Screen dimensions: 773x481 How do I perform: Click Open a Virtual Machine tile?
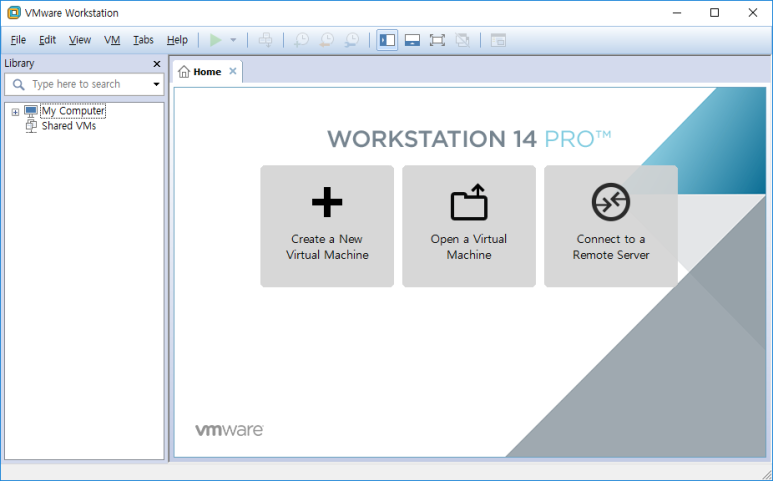(469, 226)
